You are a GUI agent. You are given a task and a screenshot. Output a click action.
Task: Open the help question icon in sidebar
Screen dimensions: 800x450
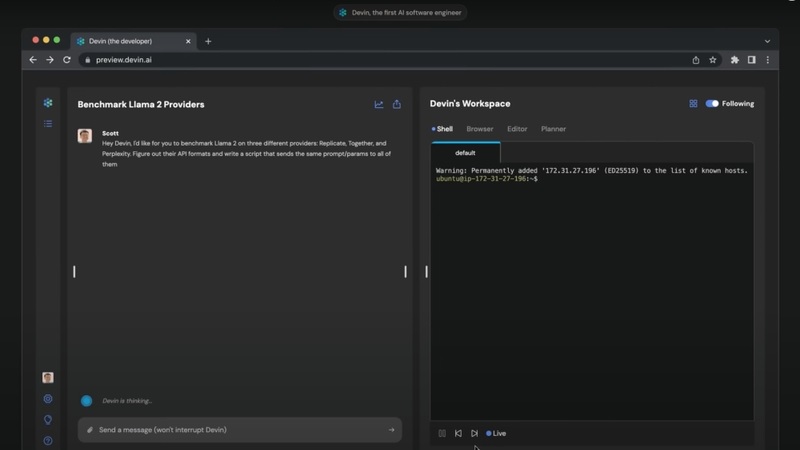[x=48, y=441]
